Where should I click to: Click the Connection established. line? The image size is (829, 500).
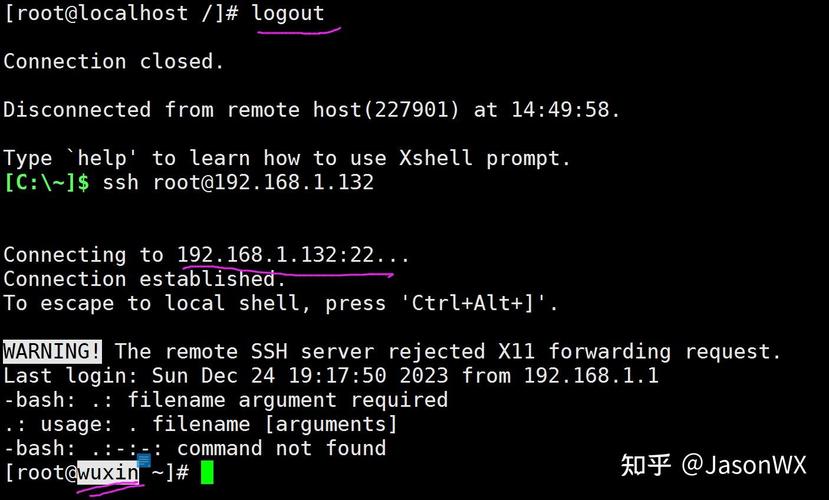tap(145, 278)
